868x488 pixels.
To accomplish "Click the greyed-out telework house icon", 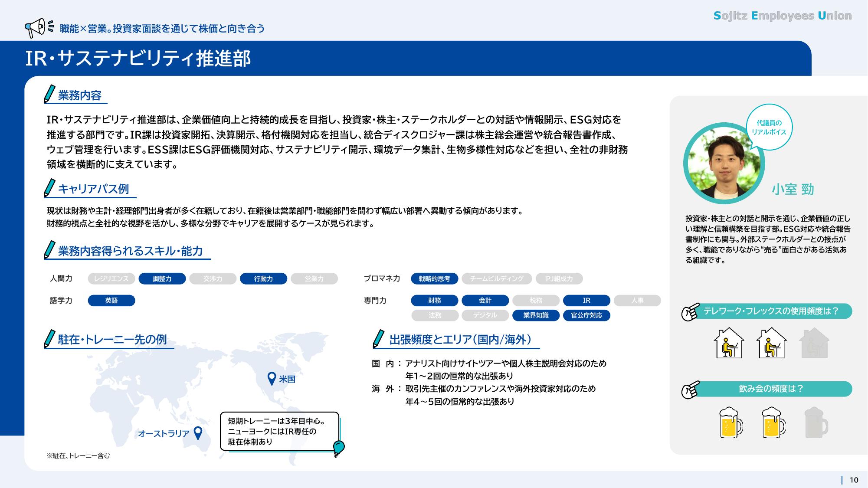I will click(814, 343).
